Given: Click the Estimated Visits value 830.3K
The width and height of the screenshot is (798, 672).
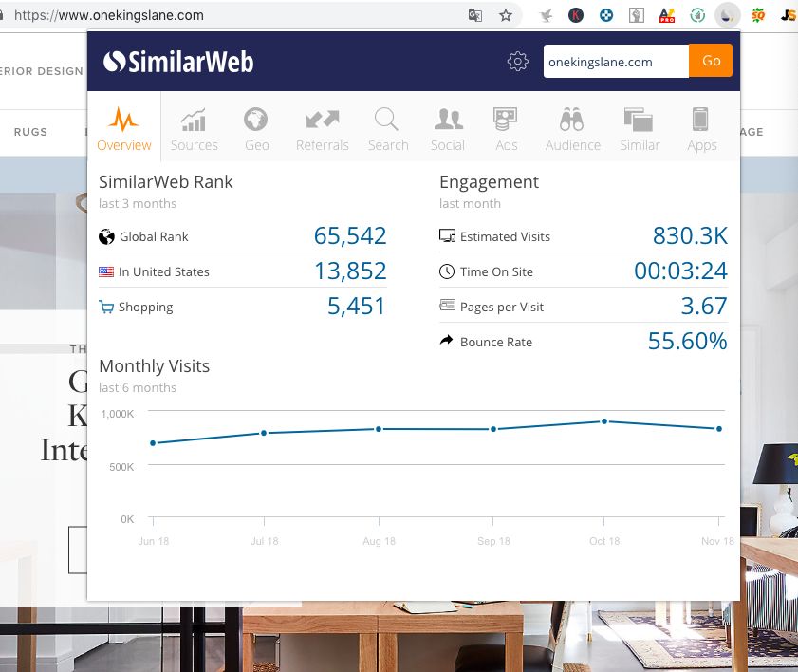Looking at the screenshot, I should coord(690,235).
